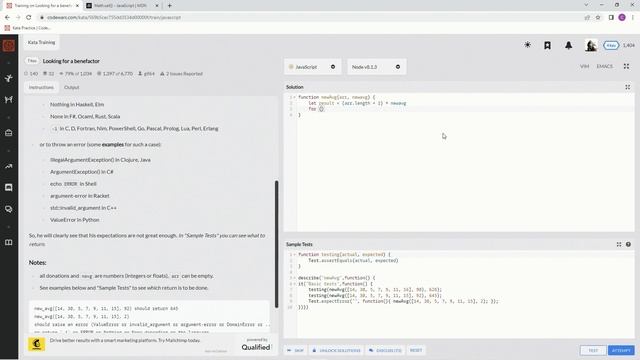Click the Qualified logo link
Image resolution: width=640 pixels, height=360 pixels.
click(x=256, y=347)
